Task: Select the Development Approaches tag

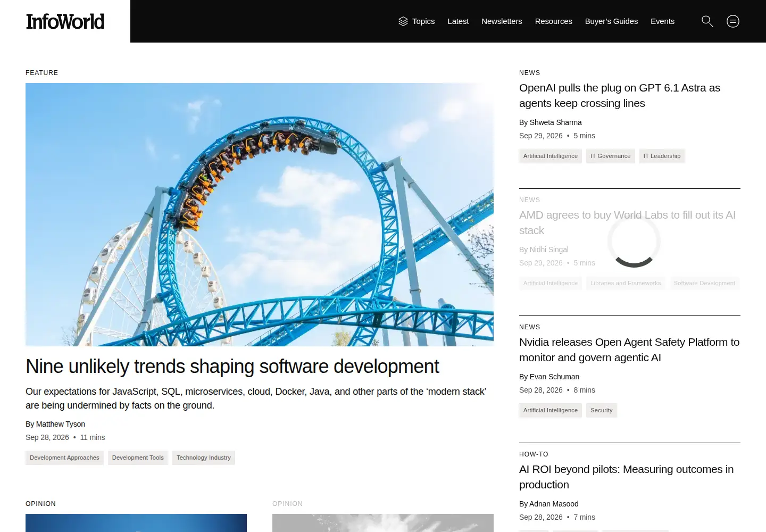Action: (64, 458)
